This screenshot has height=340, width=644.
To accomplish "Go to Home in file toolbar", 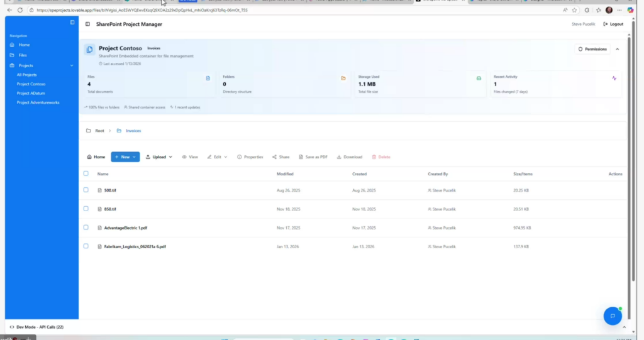I will click(x=96, y=157).
